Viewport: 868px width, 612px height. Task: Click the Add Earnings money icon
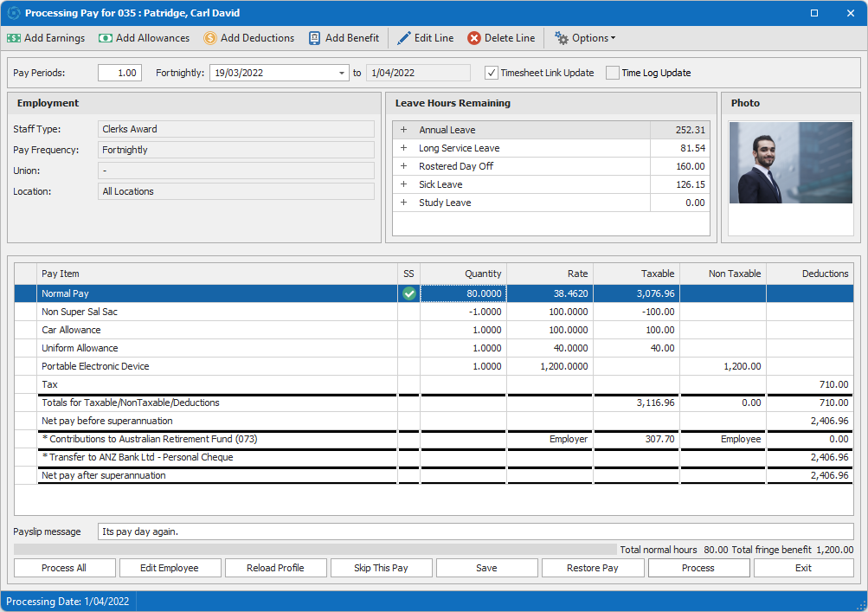(14, 38)
